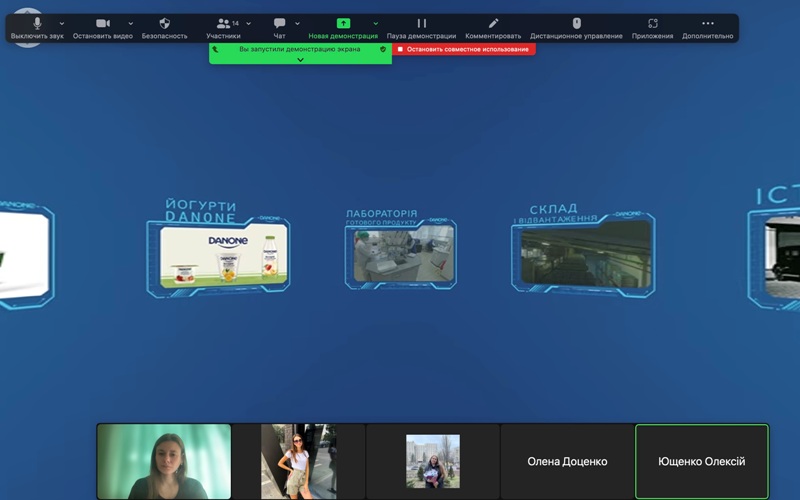Select the Ющенко Олексій participant tile
Image resolution: width=800 pixels, height=500 pixels.
702,461
